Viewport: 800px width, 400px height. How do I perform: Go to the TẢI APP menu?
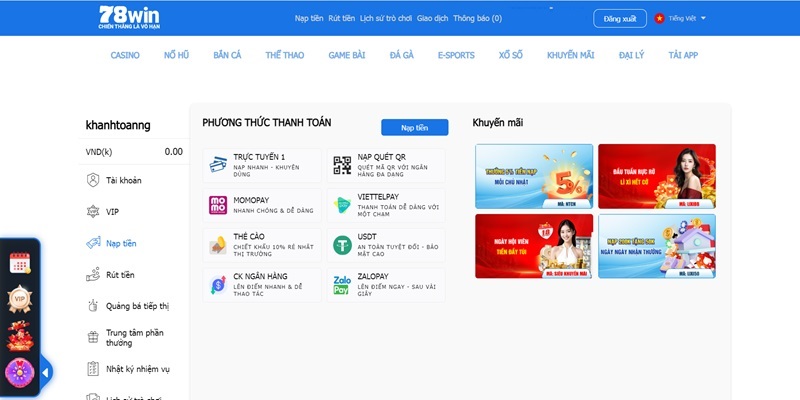click(x=683, y=55)
